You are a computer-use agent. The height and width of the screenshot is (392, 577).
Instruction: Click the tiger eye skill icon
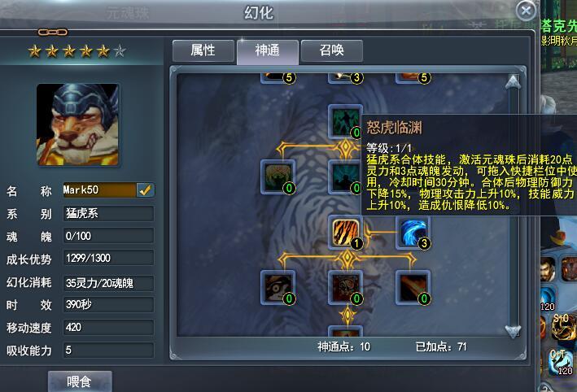pyautogui.click(x=278, y=288)
